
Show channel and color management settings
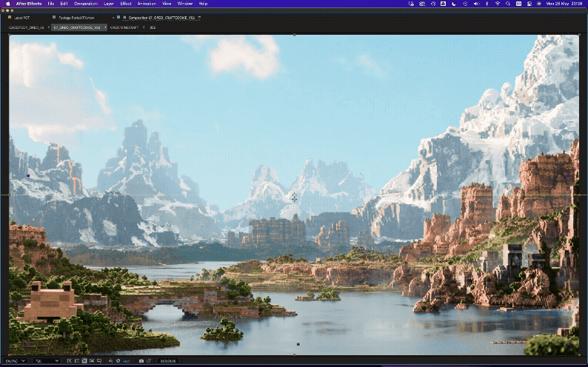[110, 361]
